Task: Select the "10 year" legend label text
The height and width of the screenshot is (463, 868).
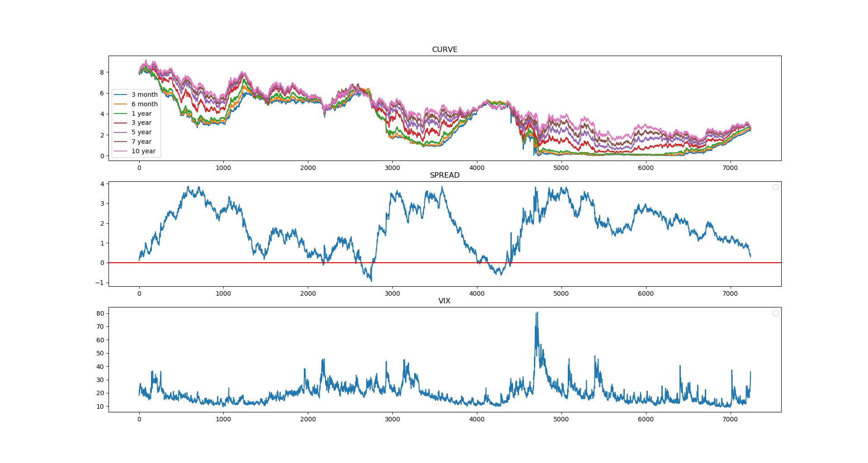Action: [143, 151]
